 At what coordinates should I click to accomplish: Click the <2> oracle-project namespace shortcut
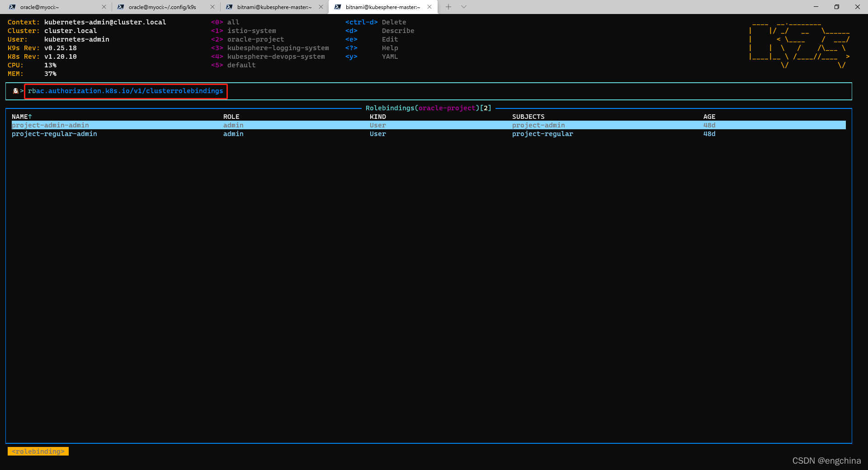(247, 39)
